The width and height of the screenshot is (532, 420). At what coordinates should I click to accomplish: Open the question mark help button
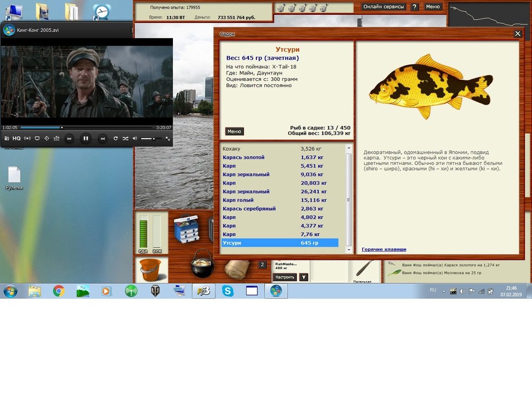[x=414, y=7]
